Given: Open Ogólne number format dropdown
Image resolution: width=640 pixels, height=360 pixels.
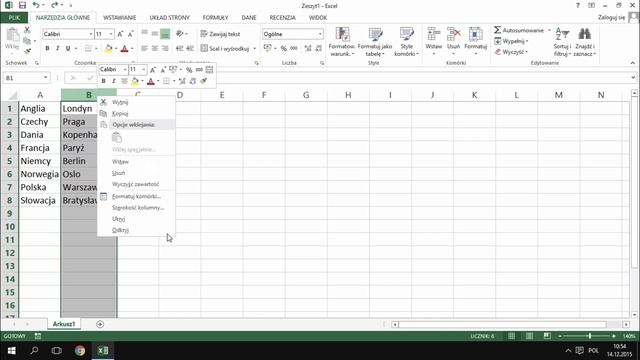Looking at the screenshot, I should (x=320, y=34).
